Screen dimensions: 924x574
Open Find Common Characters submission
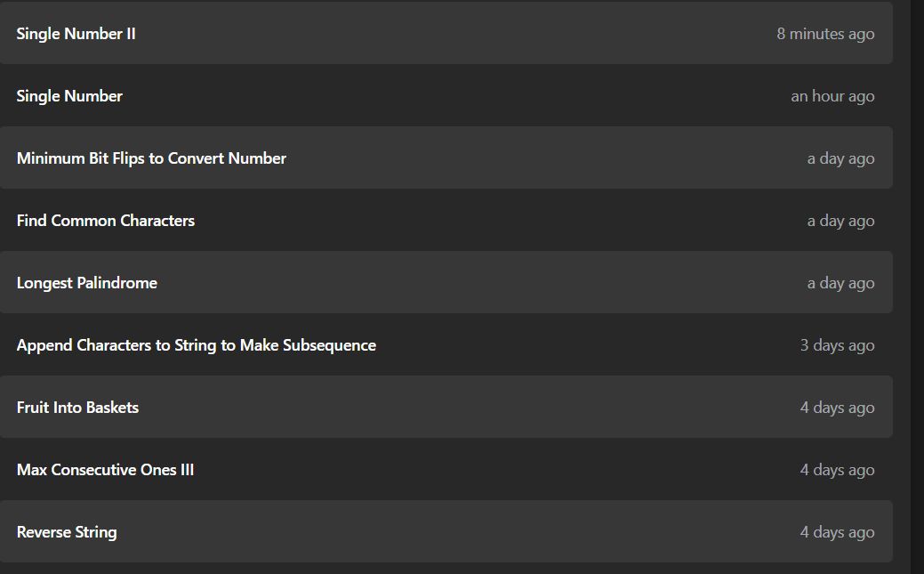106,221
